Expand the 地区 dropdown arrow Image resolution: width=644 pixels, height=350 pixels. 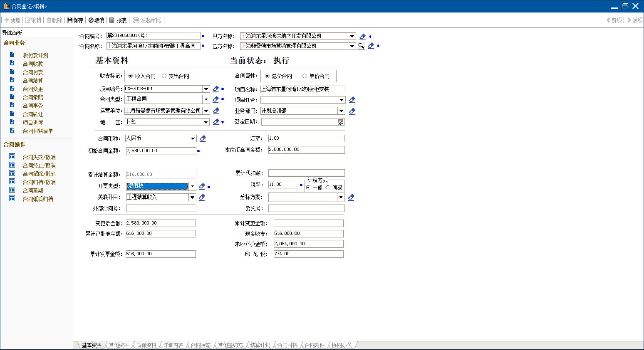tap(206, 122)
